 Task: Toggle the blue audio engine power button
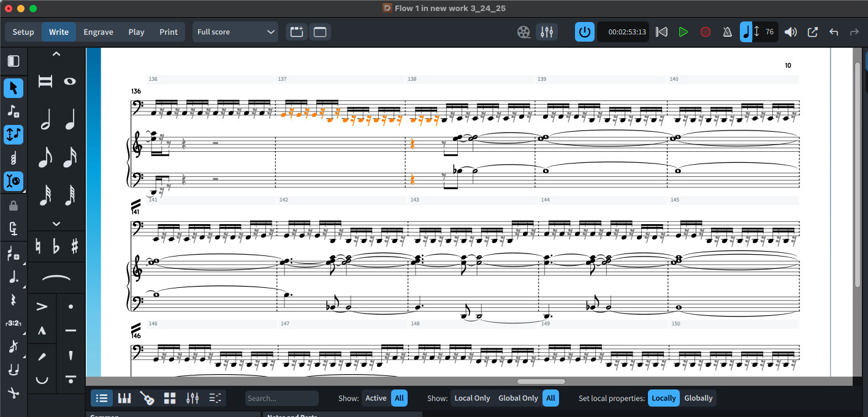point(585,32)
